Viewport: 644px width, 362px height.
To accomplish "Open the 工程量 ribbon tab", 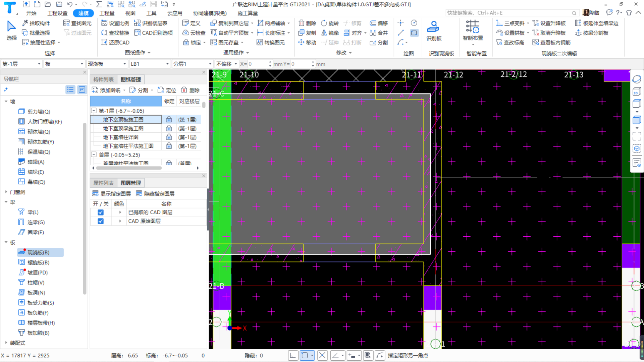I will 107,13.
